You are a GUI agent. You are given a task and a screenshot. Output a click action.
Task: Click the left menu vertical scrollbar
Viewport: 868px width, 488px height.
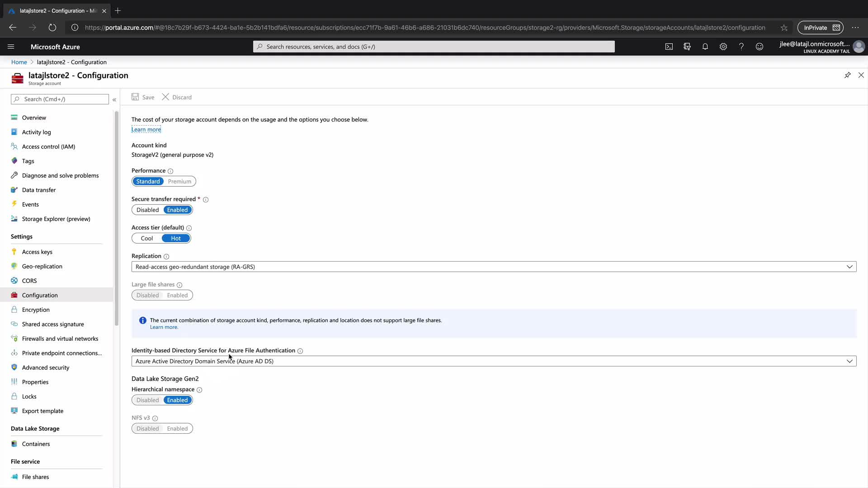[x=117, y=217]
